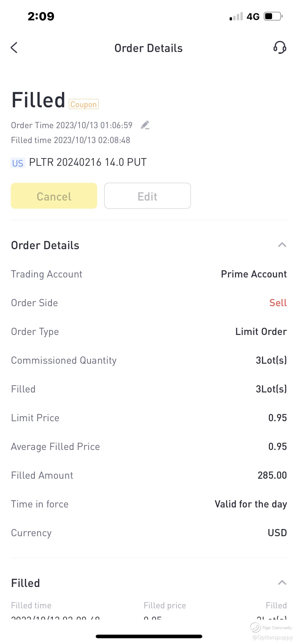Open PLTR 20240216 14.0 PUT contract
The image size is (298, 644).
pyautogui.click(x=88, y=162)
